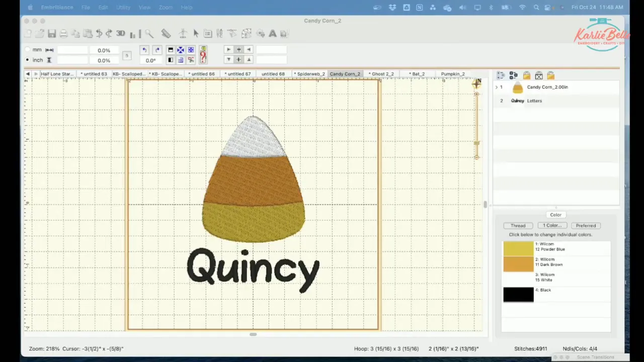Click the Thread button
This screenshot has width=644, height=362.
tap(518, 226)
